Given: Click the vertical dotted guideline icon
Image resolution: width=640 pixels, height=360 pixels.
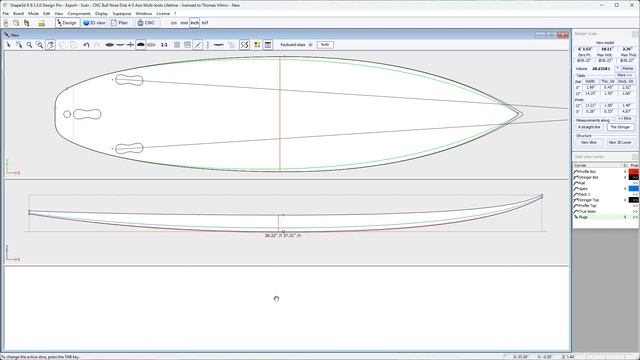Looking at the screenshot, I should click(208, 44).
